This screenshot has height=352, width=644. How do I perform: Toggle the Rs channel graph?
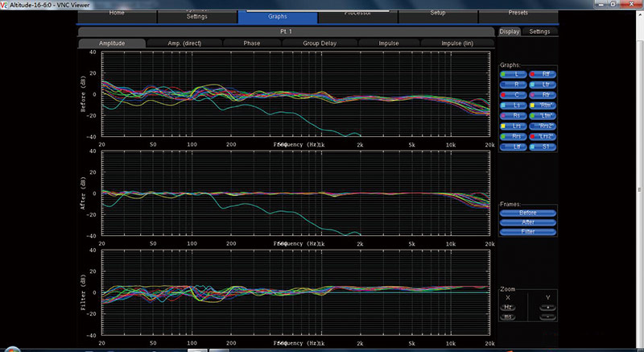(514, 116)
